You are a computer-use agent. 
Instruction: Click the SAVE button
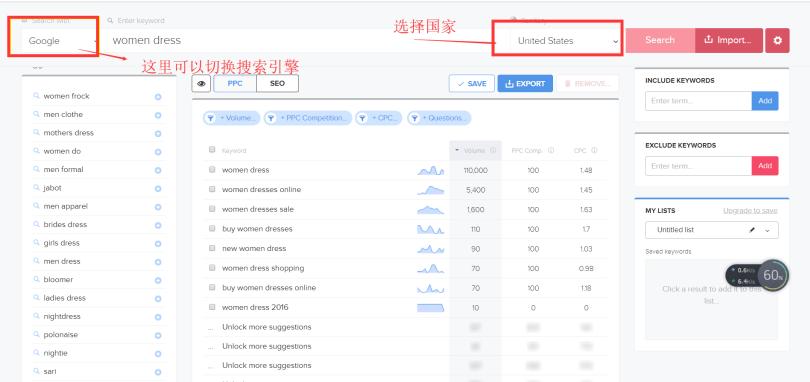coord(472,84)
